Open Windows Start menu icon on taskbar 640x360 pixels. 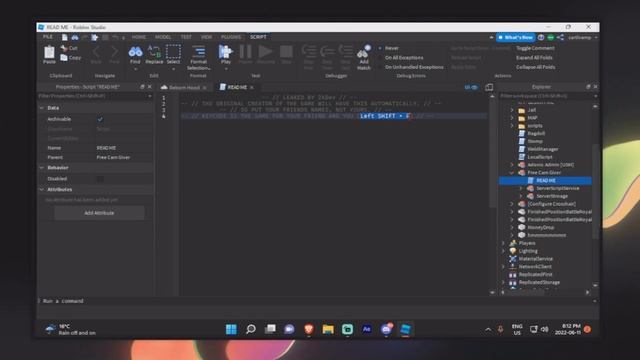pyautogui.click(x=231, y=329)
